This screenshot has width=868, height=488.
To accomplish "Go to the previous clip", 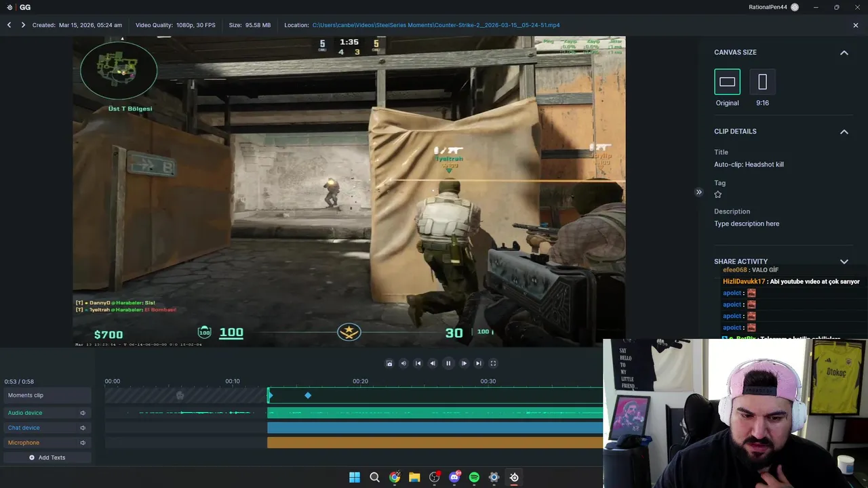I will (9, 25).
